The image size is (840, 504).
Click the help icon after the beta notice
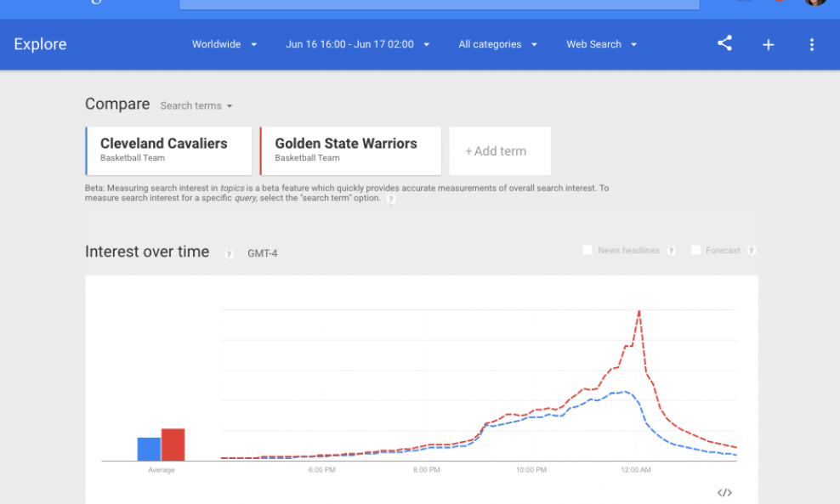click(391, 199)
